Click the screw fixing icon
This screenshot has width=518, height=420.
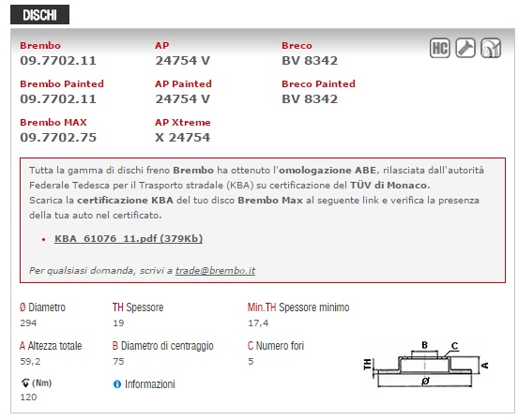[x=465, y=48]
